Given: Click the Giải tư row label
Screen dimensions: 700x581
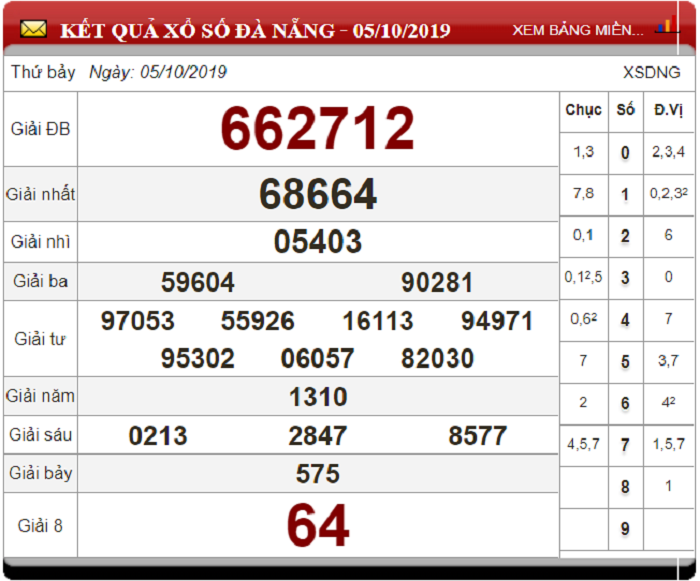Looking at the screenshot, I should point(40,339).
